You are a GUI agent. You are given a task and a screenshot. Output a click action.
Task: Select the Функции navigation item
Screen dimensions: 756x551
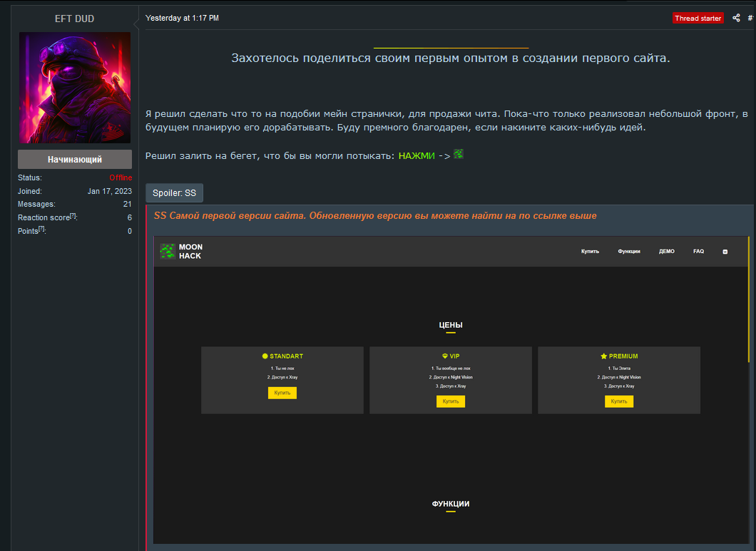pos(629,252)
